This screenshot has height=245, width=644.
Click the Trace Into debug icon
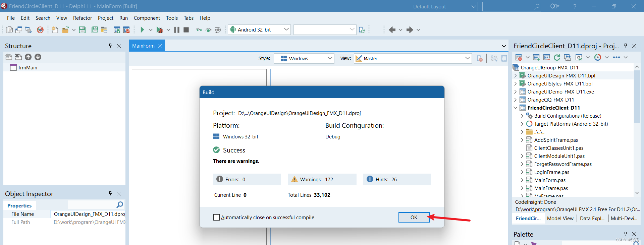point(199,30)
